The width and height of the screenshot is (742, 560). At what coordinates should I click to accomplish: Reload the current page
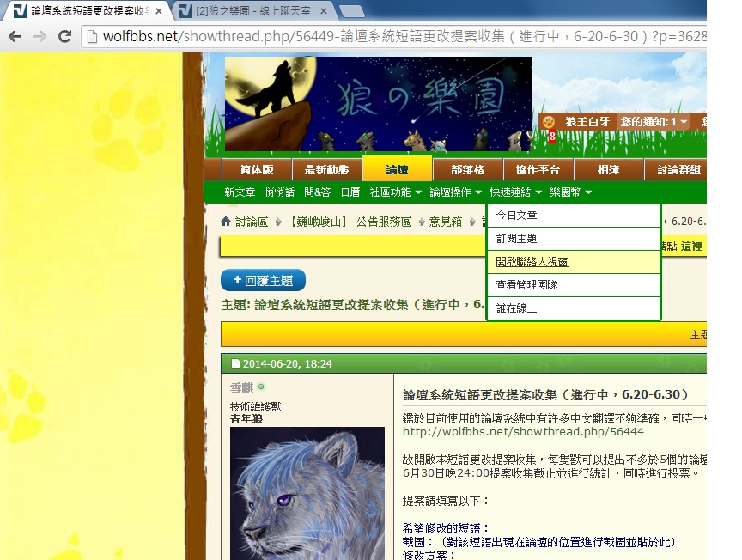[x=64, y=36]
